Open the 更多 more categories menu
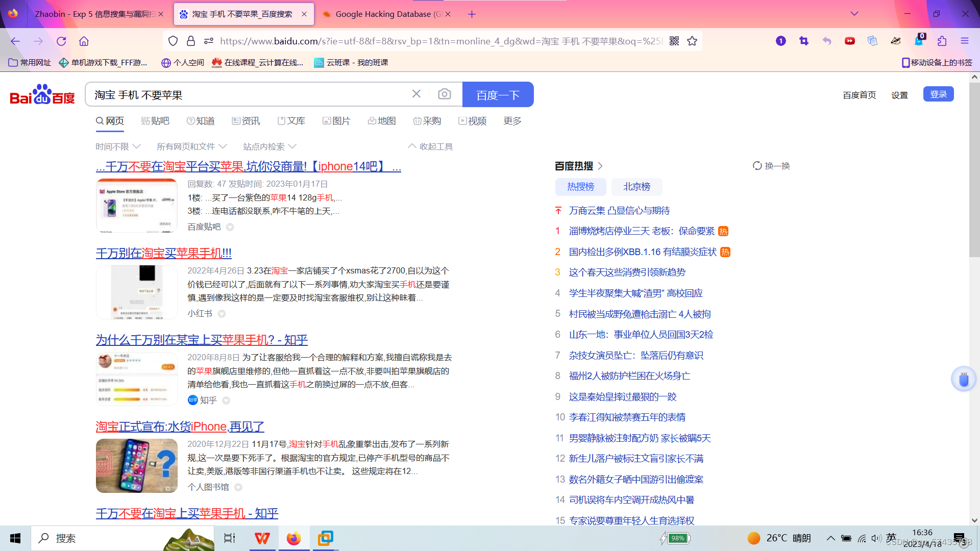Viewport: 980px width, 551px height. pyautogui.click(x=512, y=121)
